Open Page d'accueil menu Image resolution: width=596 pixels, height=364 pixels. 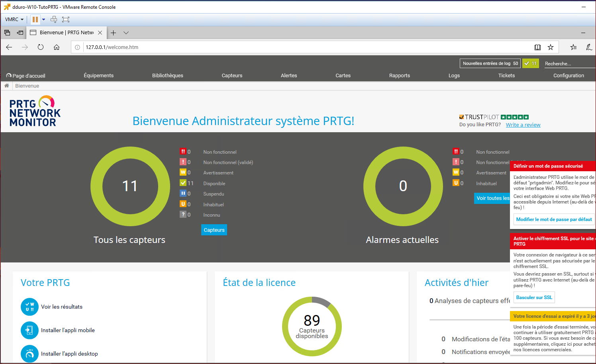tap(26, 76)
